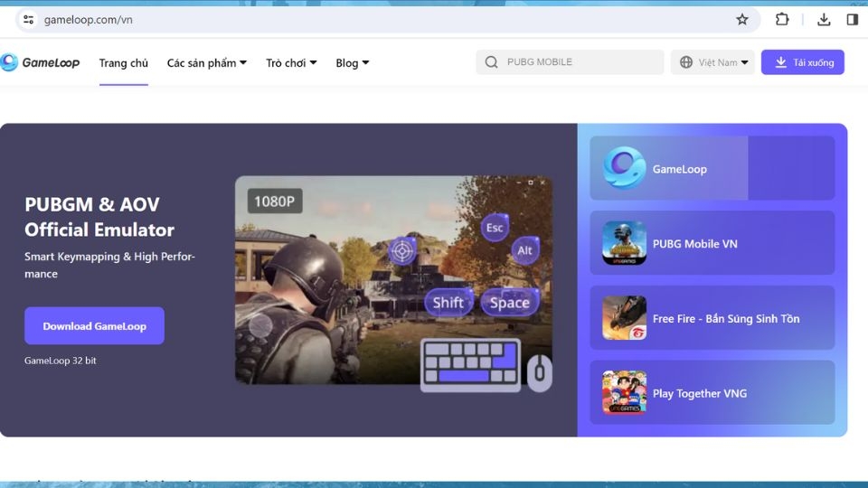Click the site info icon in address bar
Screen dimensions: 868x488
pos(28,20)
